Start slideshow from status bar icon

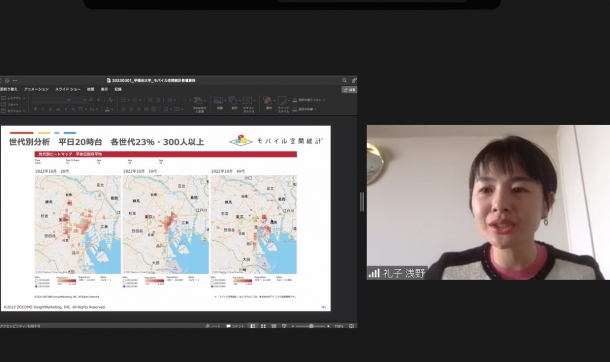click(x=284, y=326)
